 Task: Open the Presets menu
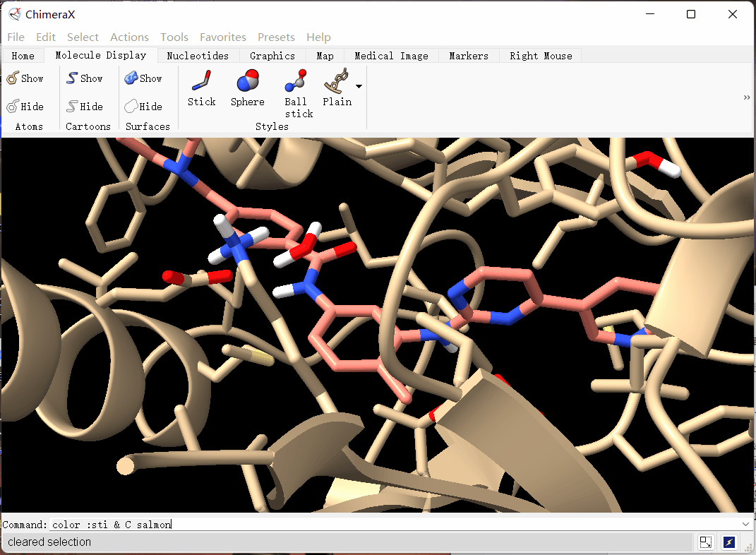[276, 37]
